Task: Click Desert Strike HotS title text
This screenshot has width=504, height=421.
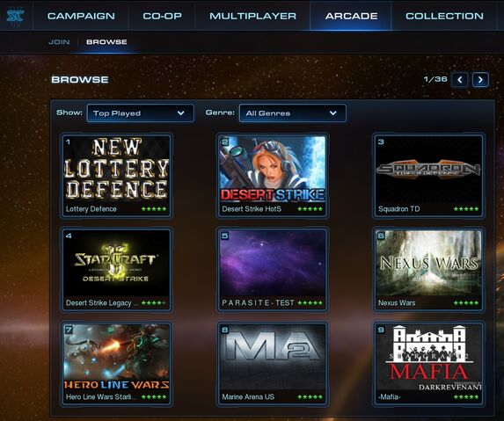Action: point(252,209)
